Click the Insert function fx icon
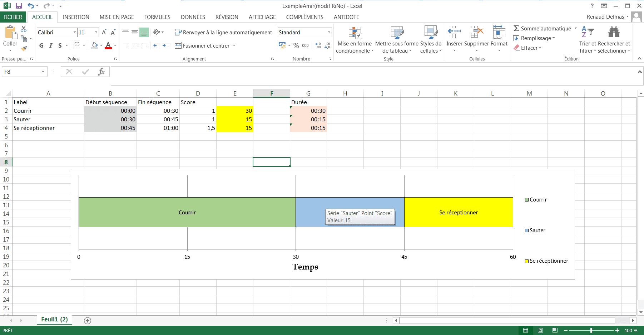Screen dimensions: 644x335 tap(101, 72)
